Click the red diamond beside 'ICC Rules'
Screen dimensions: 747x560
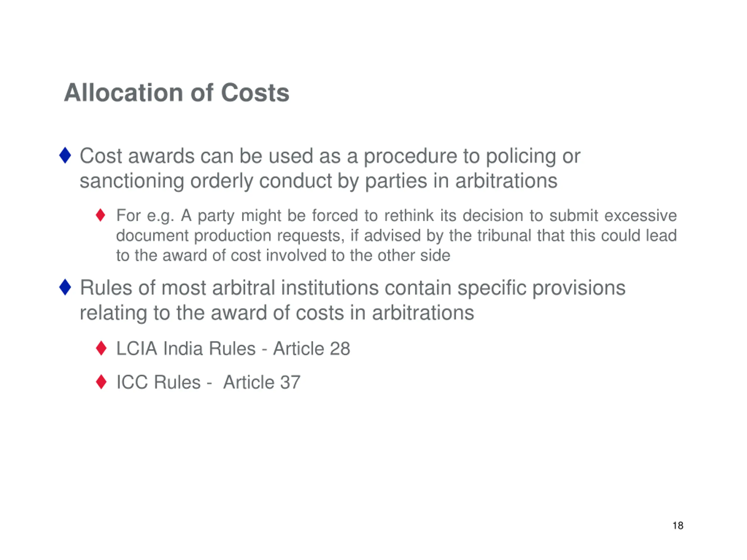click(x=101, y=382)
